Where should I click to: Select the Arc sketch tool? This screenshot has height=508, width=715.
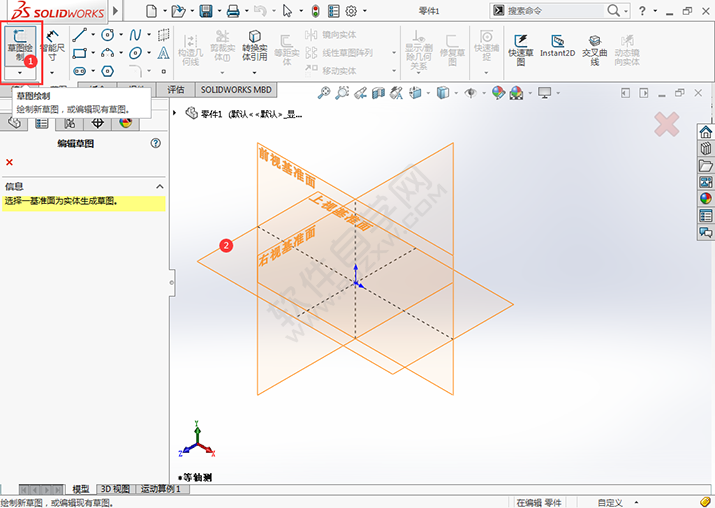click(107, 53)
